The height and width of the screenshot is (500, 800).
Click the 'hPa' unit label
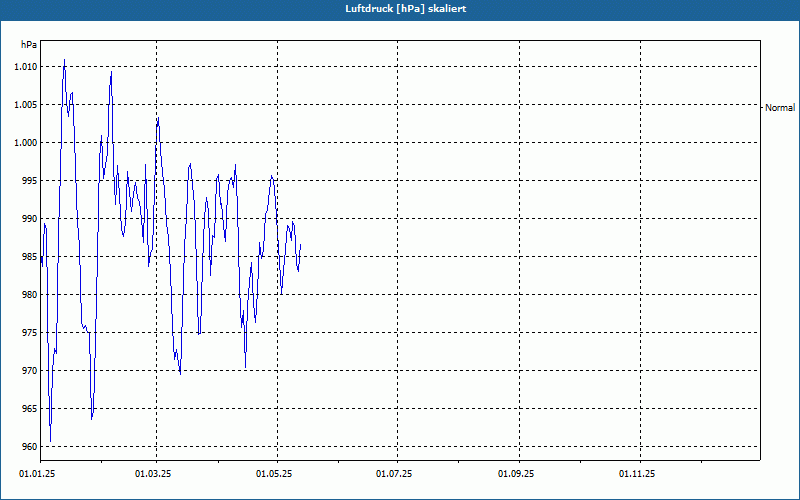point(29,45)
